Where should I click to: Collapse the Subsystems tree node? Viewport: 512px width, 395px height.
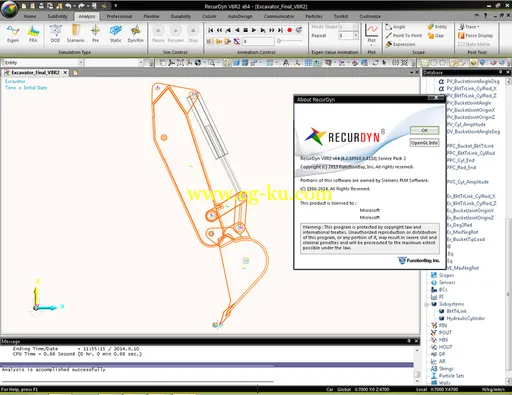pyautogui.click(x=427, y=304)
